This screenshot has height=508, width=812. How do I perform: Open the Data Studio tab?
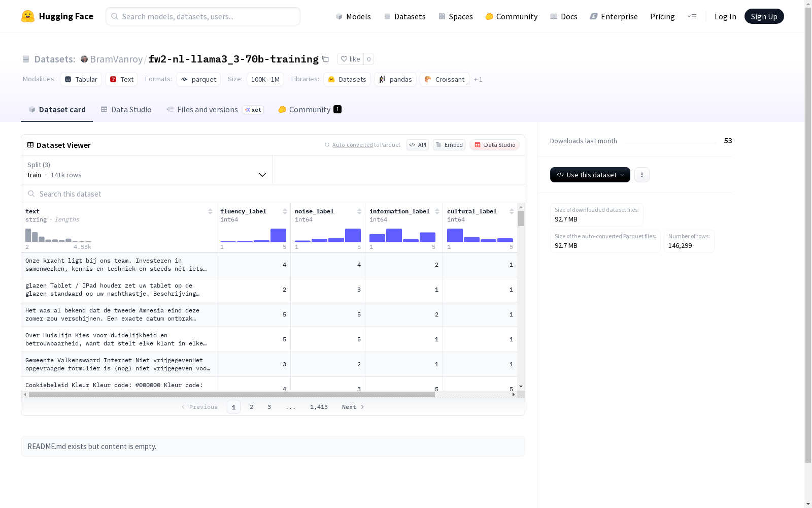pyautogui.click(x=126, y=110)
